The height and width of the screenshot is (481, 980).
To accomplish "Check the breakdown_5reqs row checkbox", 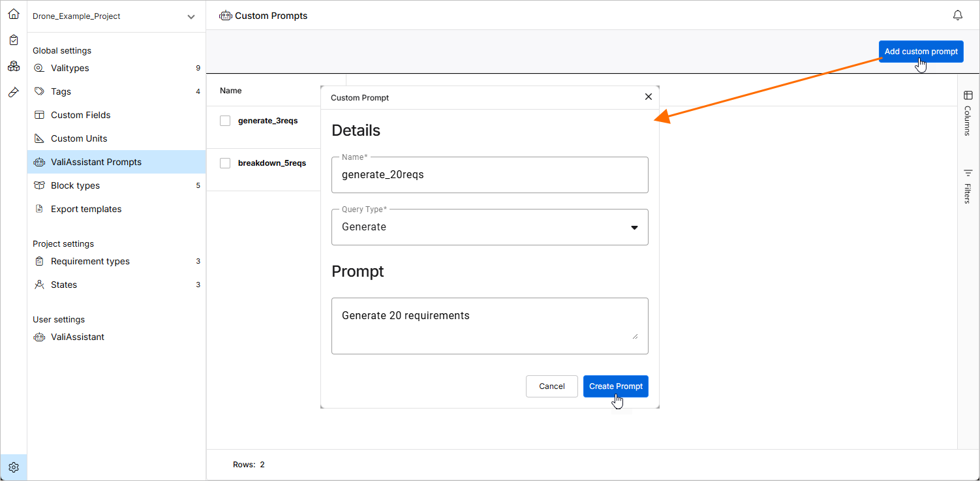I will 225,163.
